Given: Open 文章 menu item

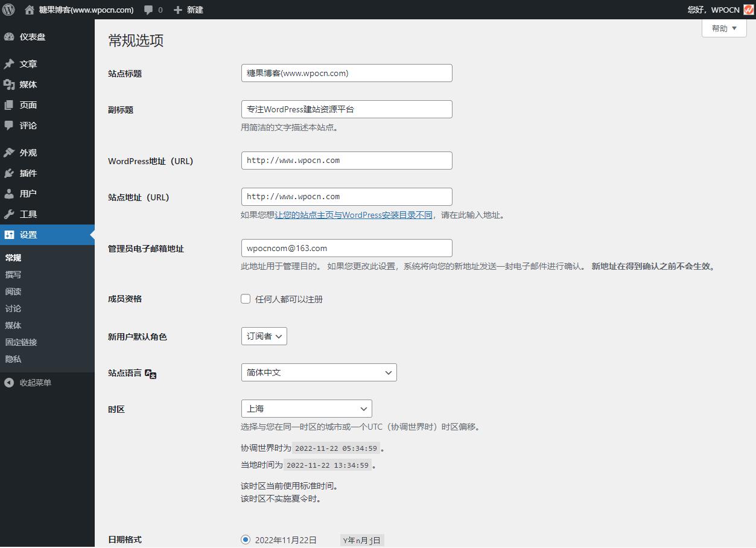Looking at the screenshot, I should point(47,64).
